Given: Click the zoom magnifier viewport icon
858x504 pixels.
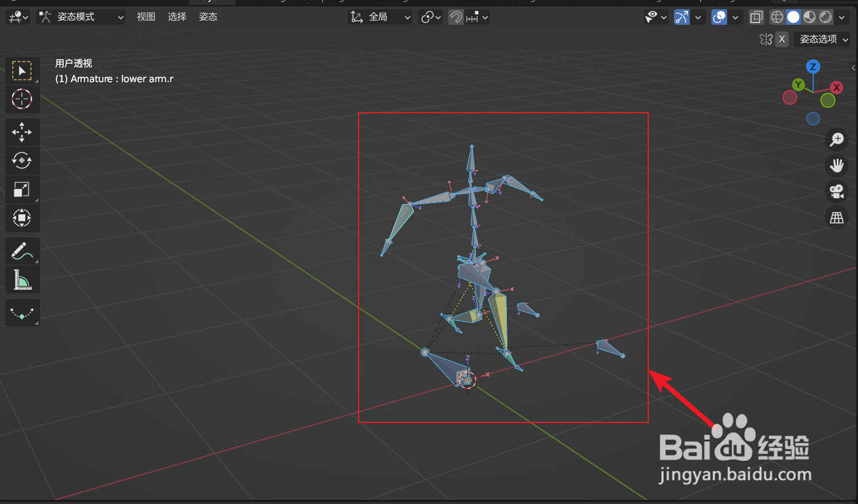Looking at the screenshot, I should (837, 139).
